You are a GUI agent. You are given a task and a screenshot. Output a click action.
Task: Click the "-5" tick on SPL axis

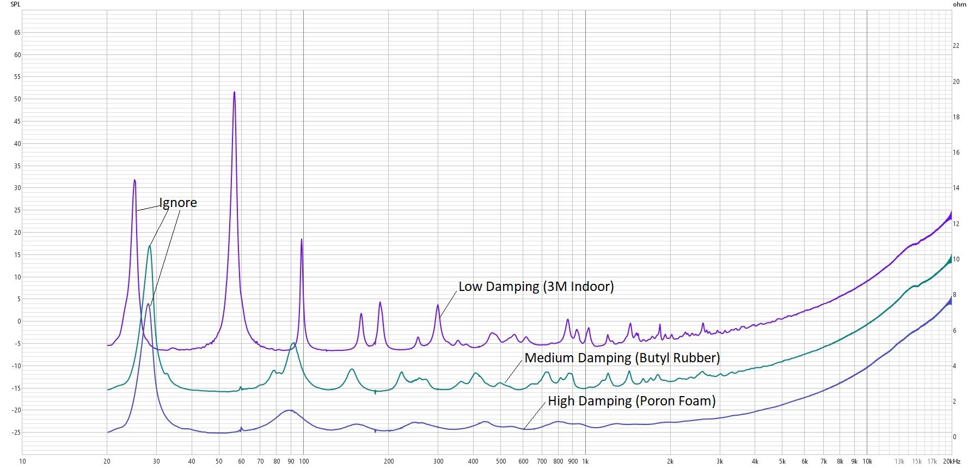click(18, 344)
